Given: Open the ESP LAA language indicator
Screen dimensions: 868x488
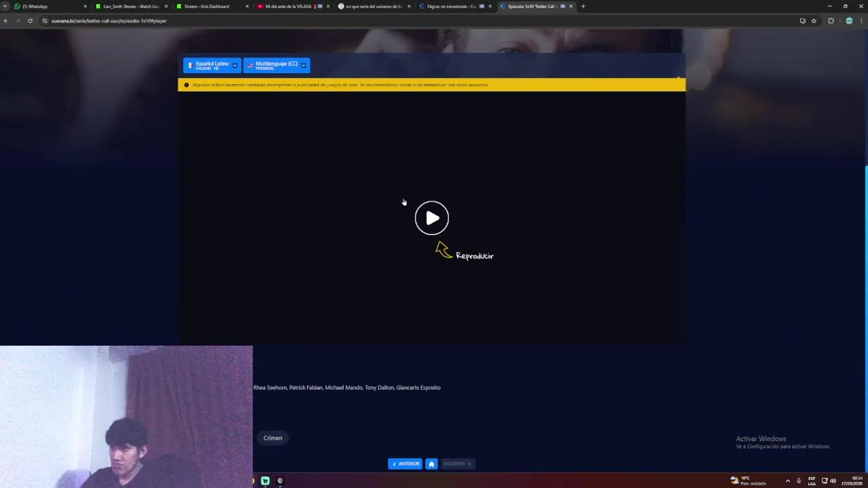Looking at the screenshot, I should click(x=812, y=481).
